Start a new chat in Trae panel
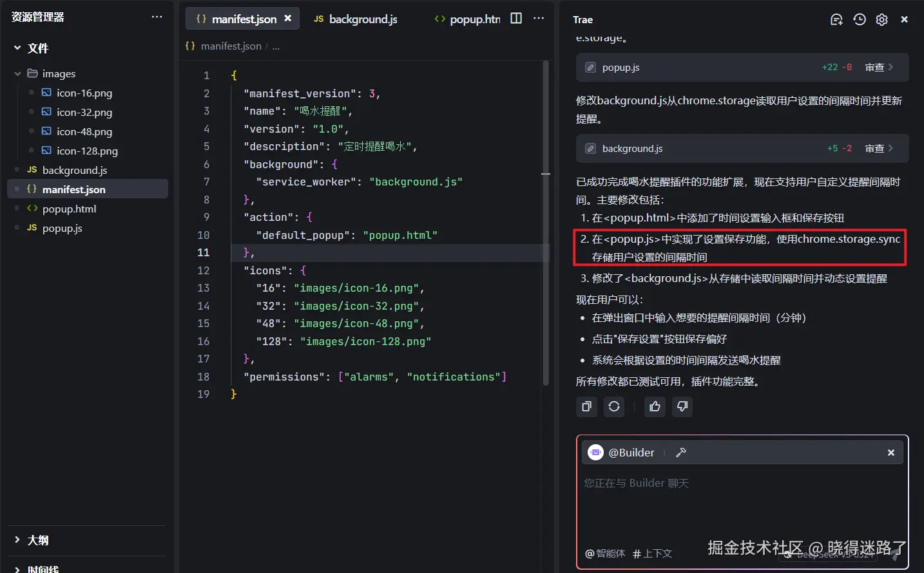 836,19
